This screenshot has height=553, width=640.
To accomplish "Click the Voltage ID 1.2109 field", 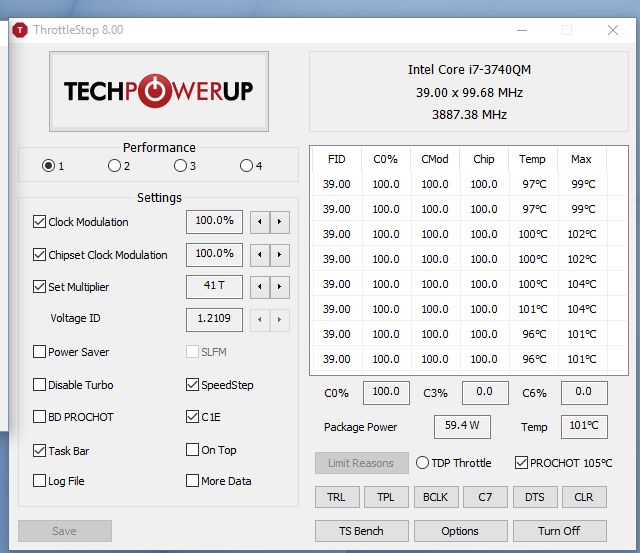I will [214, 320].
